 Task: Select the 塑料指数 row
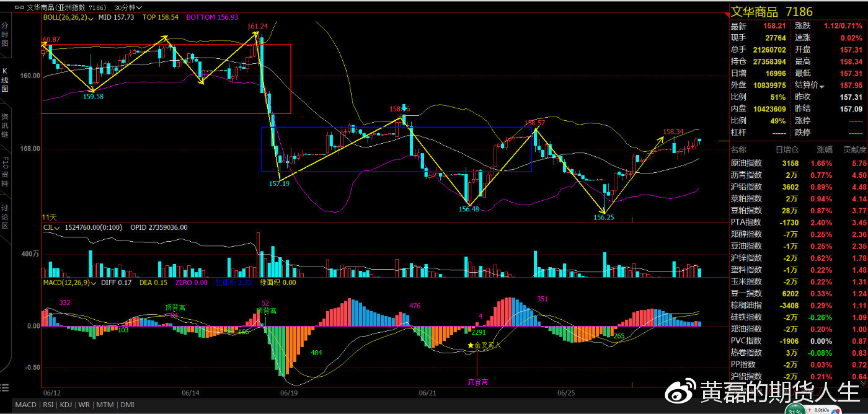pyautogui.click(x=799, y=270)
